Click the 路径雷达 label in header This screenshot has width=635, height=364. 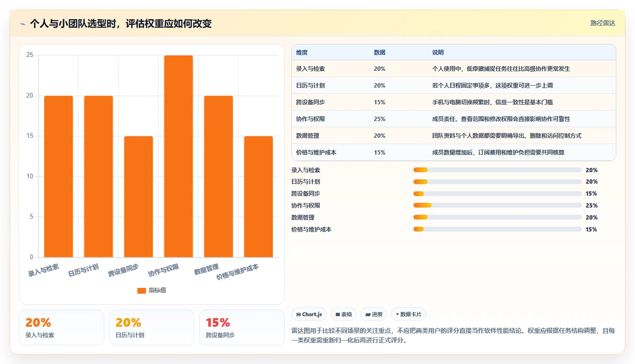pyautogui.click(x=603, y=23)
